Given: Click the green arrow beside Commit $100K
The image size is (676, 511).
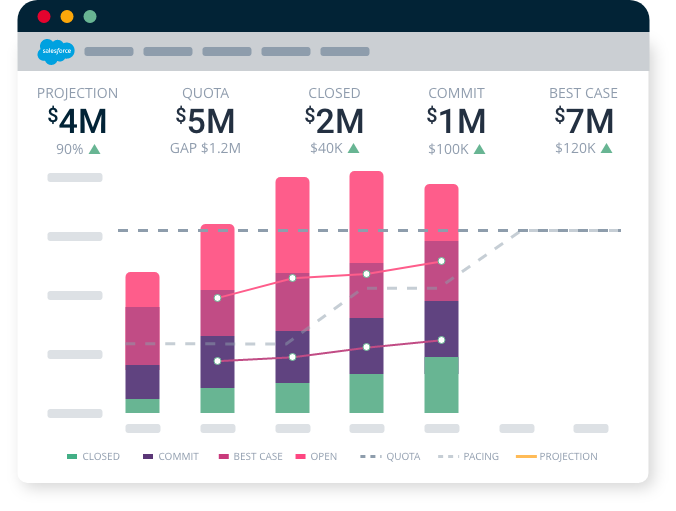Looking at the screenshot, I should pyautogui.click(x=480, y=149).
